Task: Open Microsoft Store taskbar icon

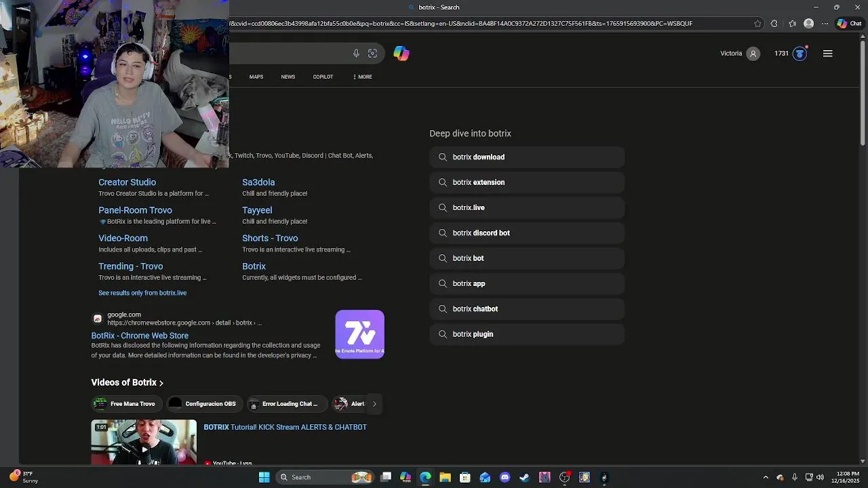Action: coord(465,477)
